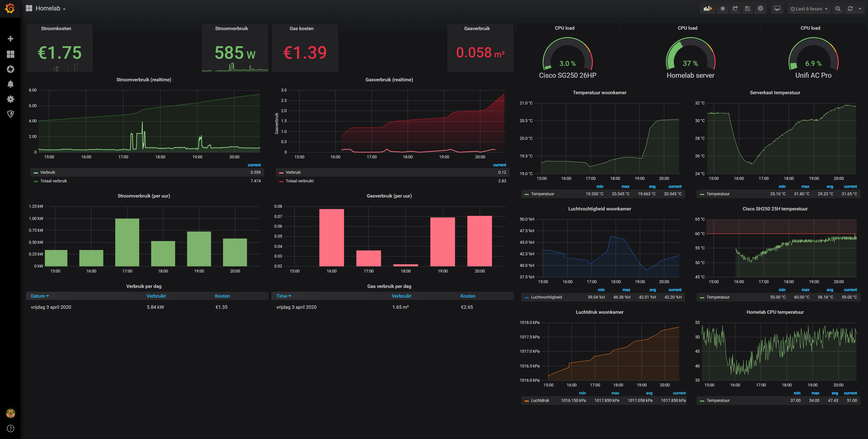Toggle visibility of Totaal verbruik series
Screen dimensions: 868x439
53,181
